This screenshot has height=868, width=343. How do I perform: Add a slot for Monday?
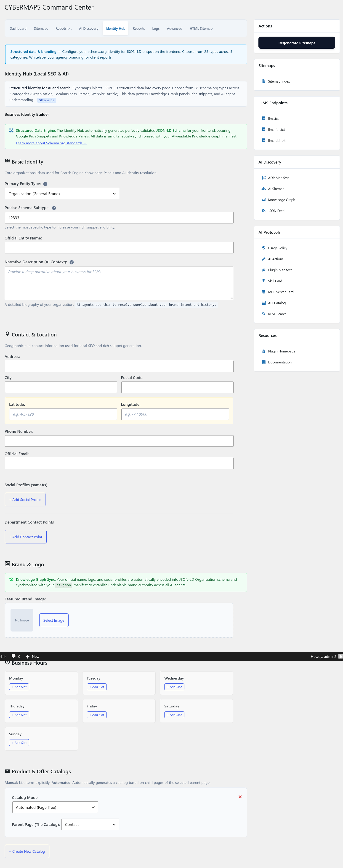pyautogui.click(x=19, y=687)
